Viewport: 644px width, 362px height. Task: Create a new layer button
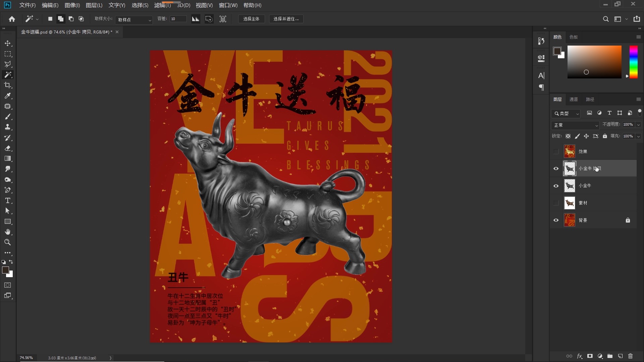pyautogui.click(x=620, y=356)
